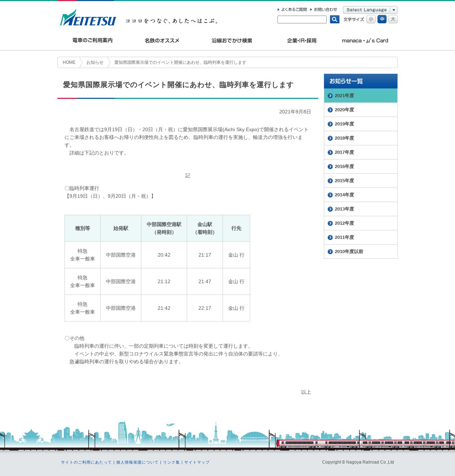This screenshot has height=476, width=455.
Task: Select 2018年度 in sidebar
Action: [361, 138]
